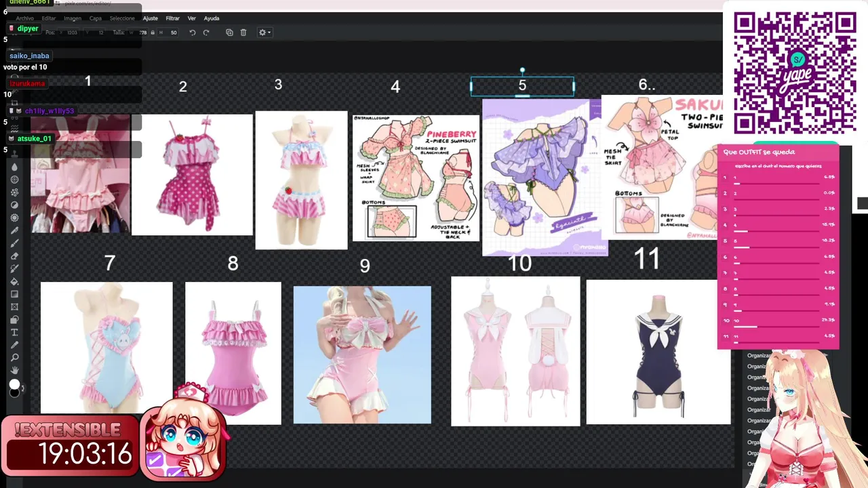Select the crossed-box Frame tool

click(14, 307)
